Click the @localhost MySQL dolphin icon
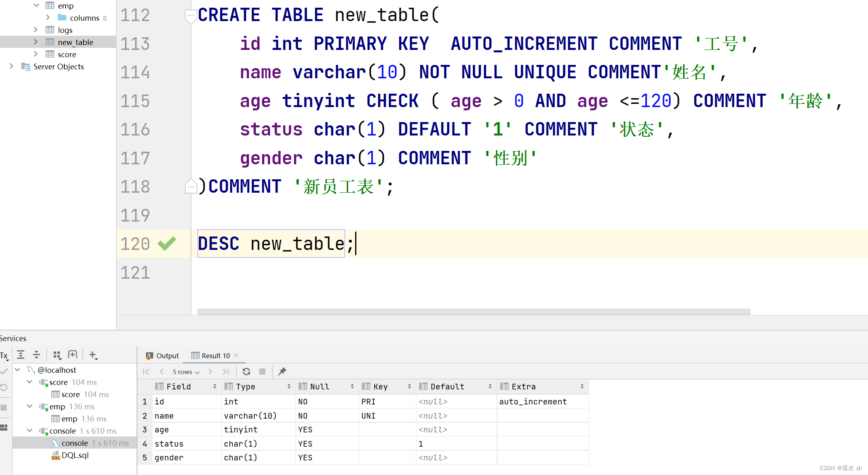Viewport: 868px width, 475px height. click(x=31, y=370)
